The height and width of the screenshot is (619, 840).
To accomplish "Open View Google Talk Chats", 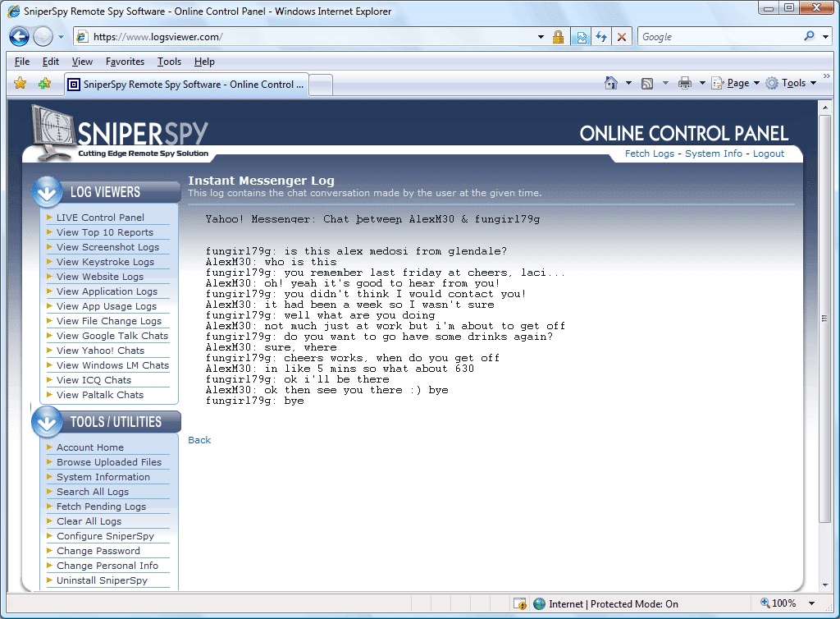I will [x=112, y=336].
